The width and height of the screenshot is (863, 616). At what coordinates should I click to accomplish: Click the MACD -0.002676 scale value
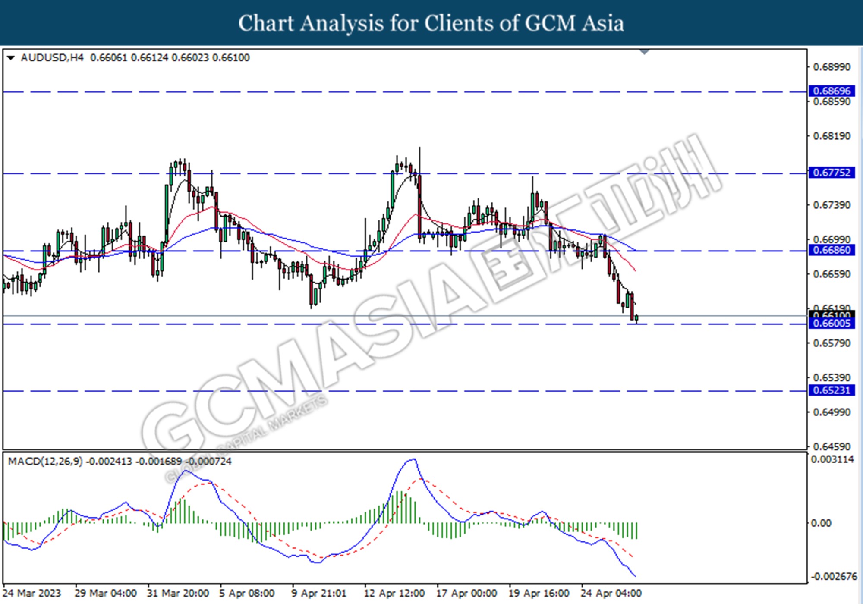(x=834, y=577)
